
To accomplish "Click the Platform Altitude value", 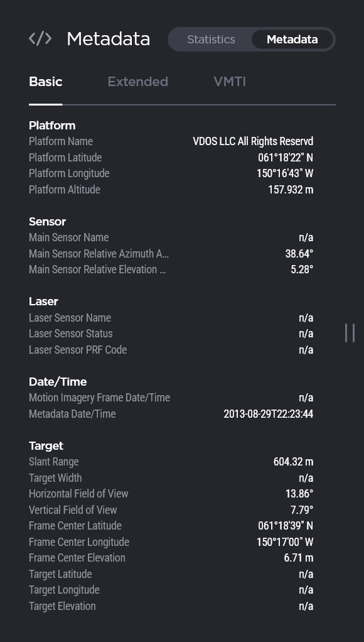I will tap(291, 190).
